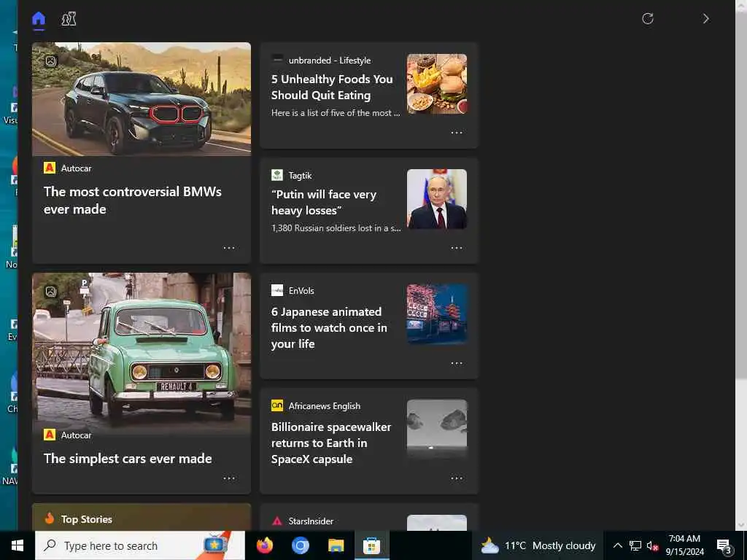Screen dimensions: 747x560
Task: Open the Home feed tab icon
Action: tap(39, 19)
